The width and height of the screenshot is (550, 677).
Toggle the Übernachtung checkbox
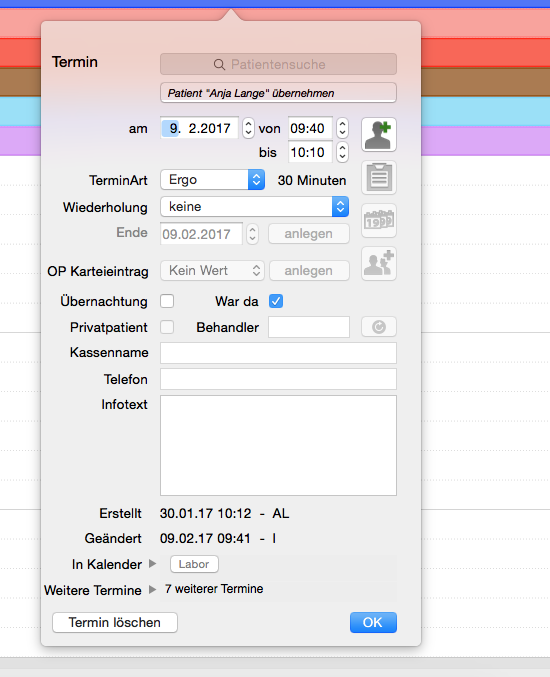[167, 301]
